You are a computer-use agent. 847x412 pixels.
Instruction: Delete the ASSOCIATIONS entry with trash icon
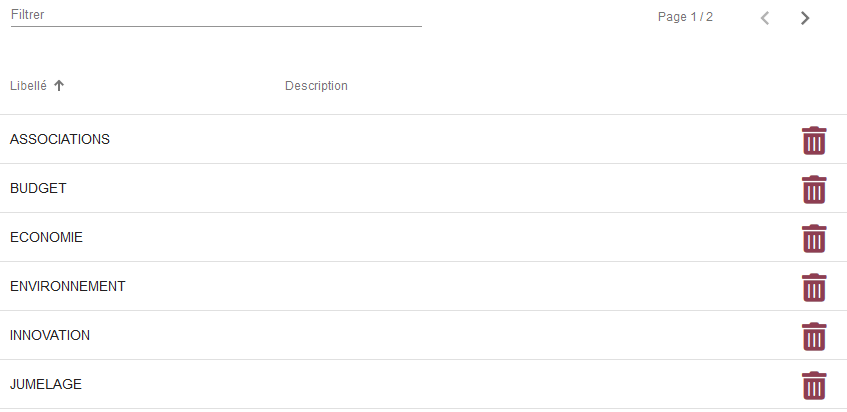tap(814, 141)
